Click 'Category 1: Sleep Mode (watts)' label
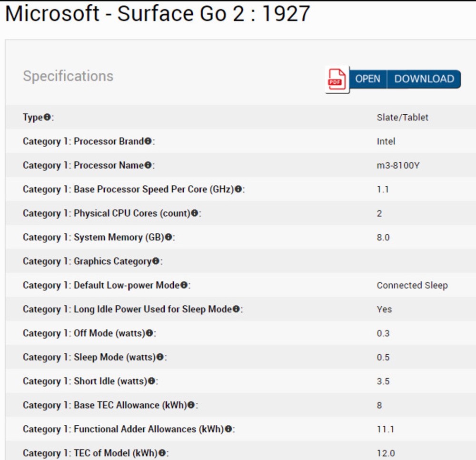The image size is (476, 460). click(89, 357)
